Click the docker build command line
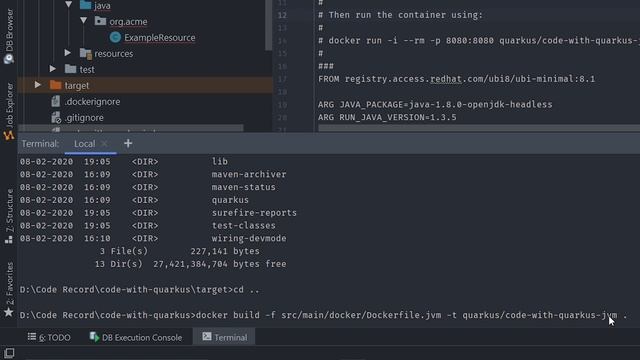 (x=323, y=315)
